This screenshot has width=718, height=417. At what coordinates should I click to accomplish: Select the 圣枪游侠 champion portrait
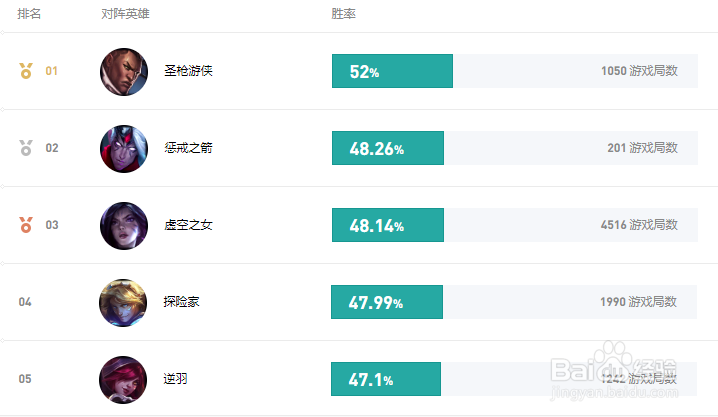(123, 71)
